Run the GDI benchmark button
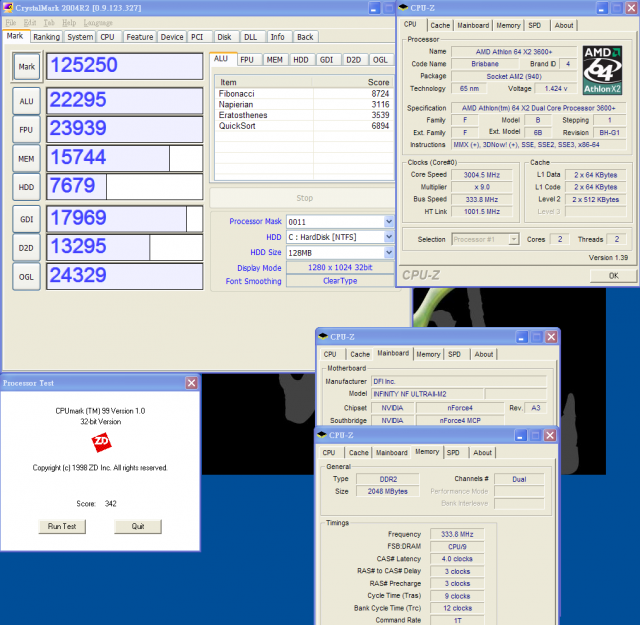The image size is (640, 625). tap(27, 219)
